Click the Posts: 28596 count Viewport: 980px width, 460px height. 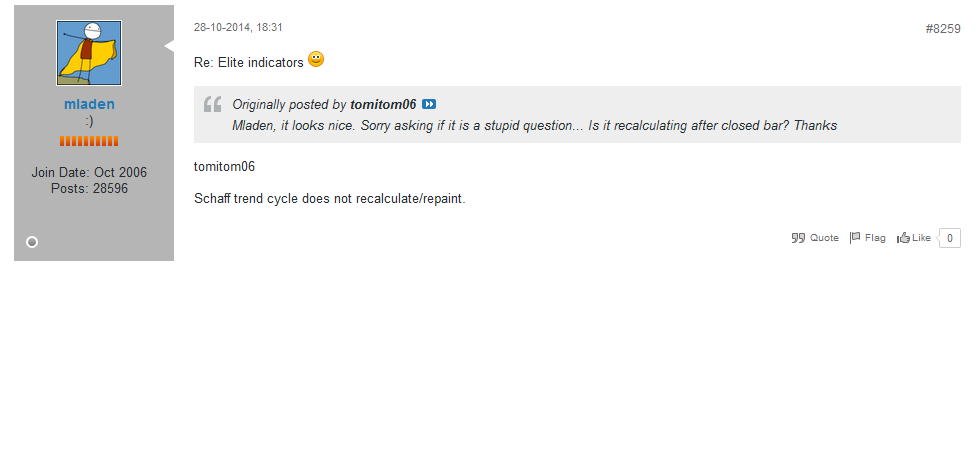pyautogui.click(x=89, y=188)
